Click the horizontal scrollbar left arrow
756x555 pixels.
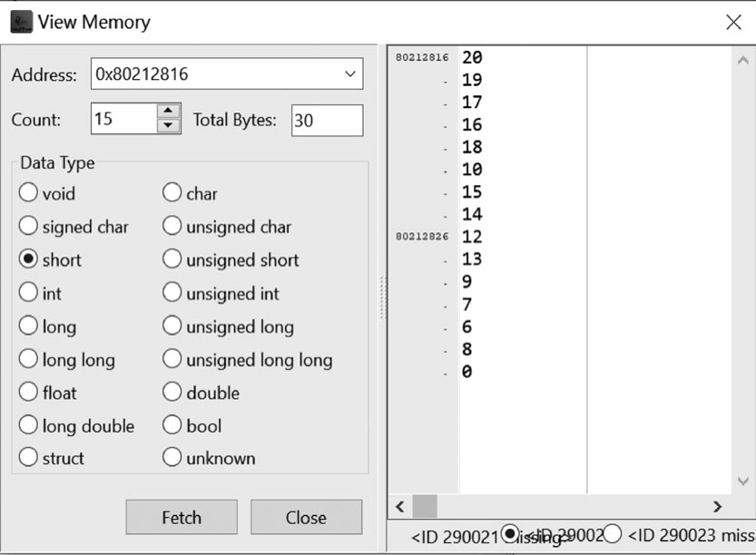click(x=400, y=506)
